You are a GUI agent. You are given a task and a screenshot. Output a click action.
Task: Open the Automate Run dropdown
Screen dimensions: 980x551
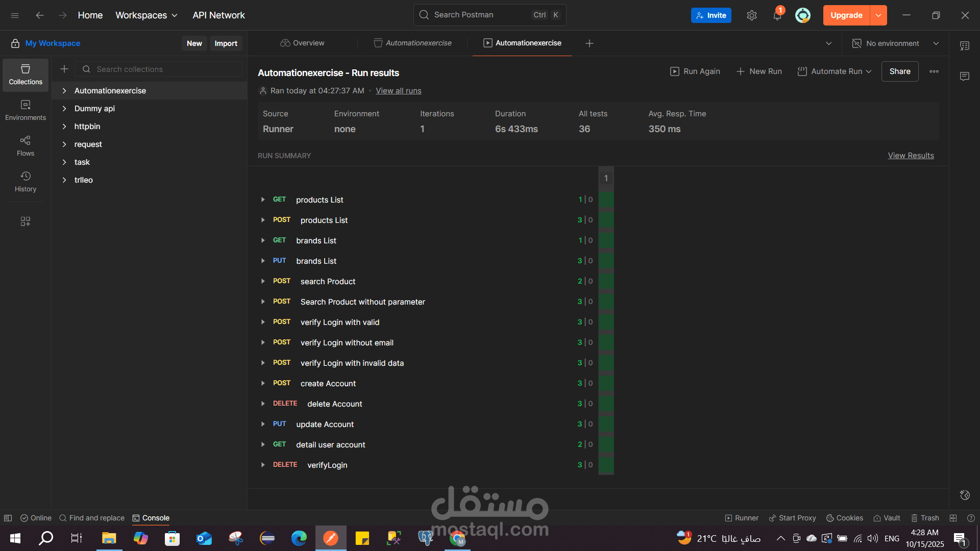(x=835, y=71)
